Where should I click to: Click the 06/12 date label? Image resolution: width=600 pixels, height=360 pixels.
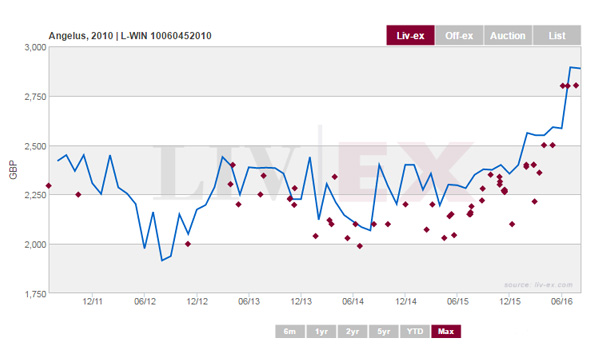pos(145,301)
